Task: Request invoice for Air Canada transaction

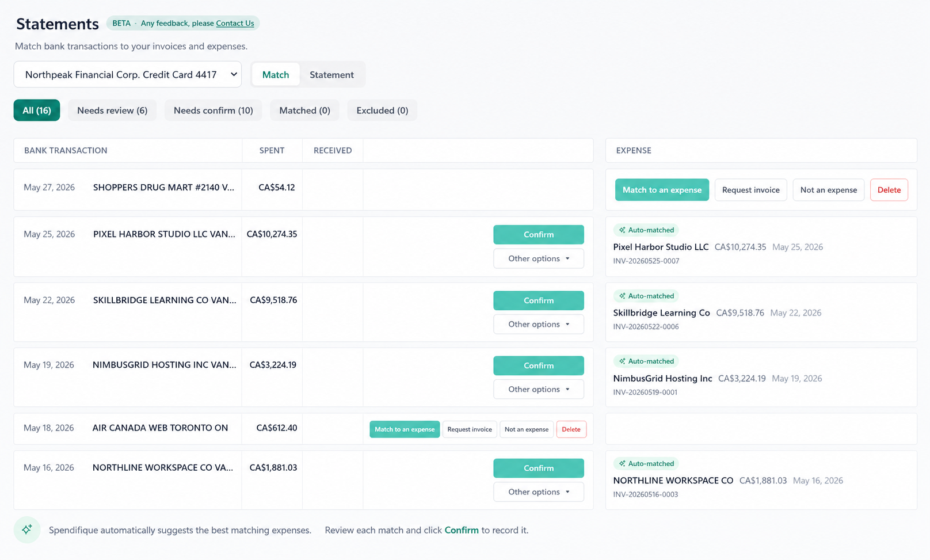Action: 470,429
